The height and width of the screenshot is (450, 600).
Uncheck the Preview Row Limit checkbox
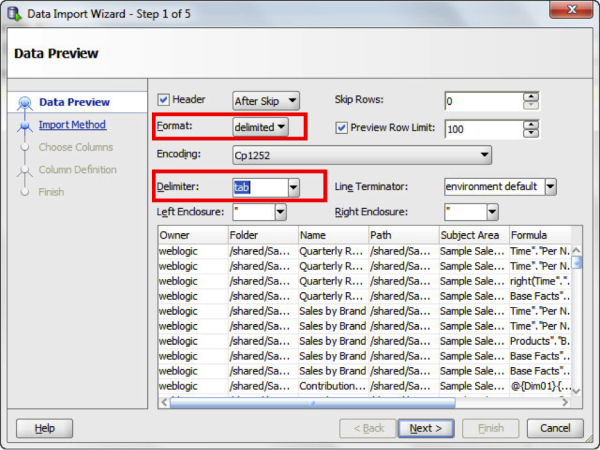[x=342, y=128]
